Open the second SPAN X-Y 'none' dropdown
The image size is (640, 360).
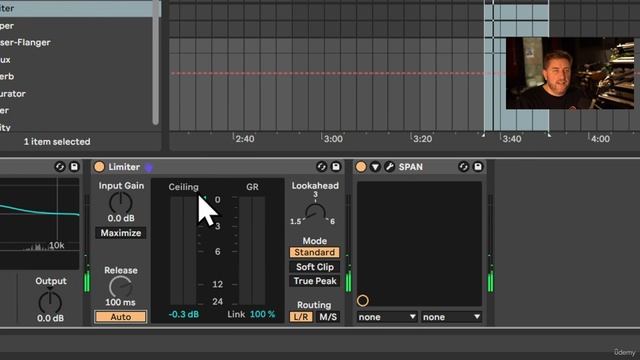(x=451, y=317)
